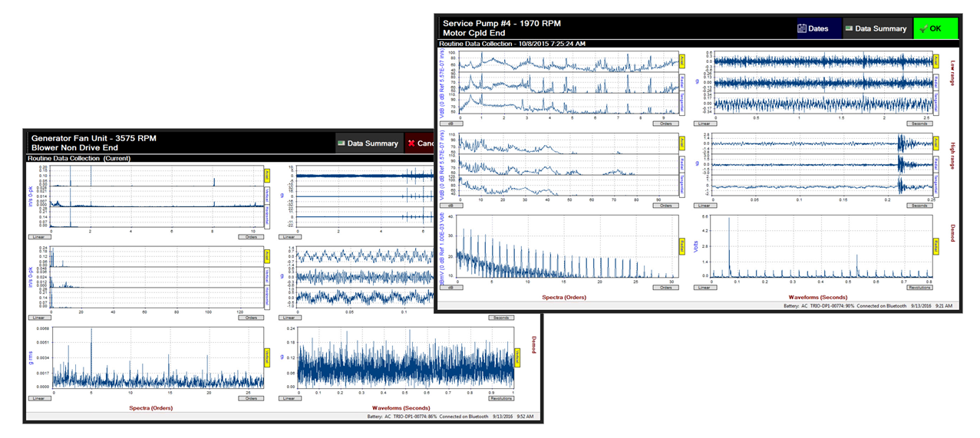Click the calendar icon on the Dates button
Screen dimensions: 980x438
(x=802, y=28)
